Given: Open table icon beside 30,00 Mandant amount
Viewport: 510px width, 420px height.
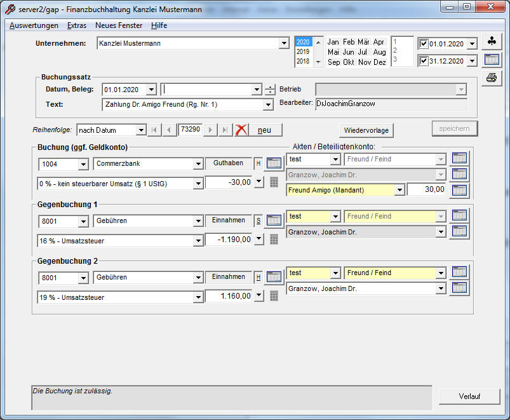Looking at the screenshot, I should click(459, 190).
